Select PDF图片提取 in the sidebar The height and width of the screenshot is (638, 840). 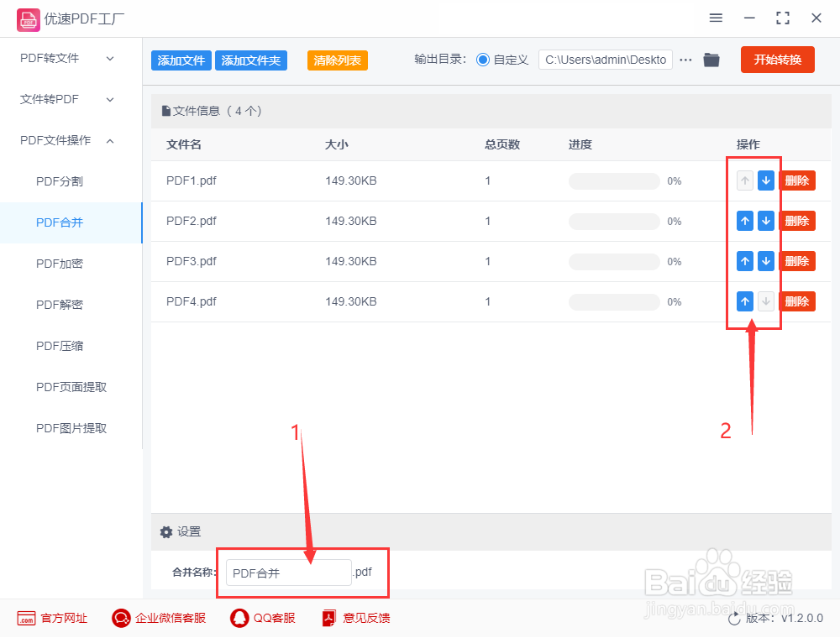[x=71, y=428]
